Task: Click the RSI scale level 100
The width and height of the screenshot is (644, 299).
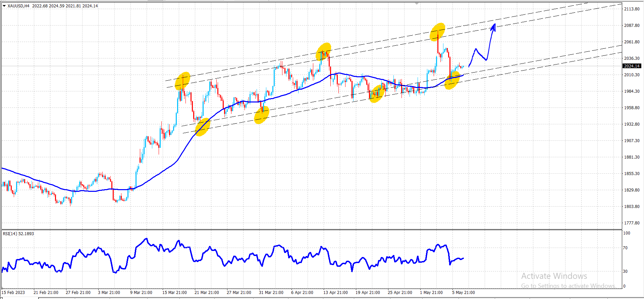Action: (627, 233)
